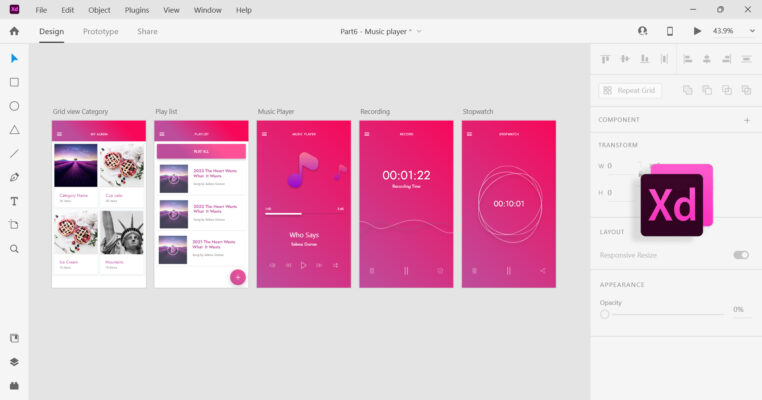Select the Polygon triangle tool

point(14,130)
